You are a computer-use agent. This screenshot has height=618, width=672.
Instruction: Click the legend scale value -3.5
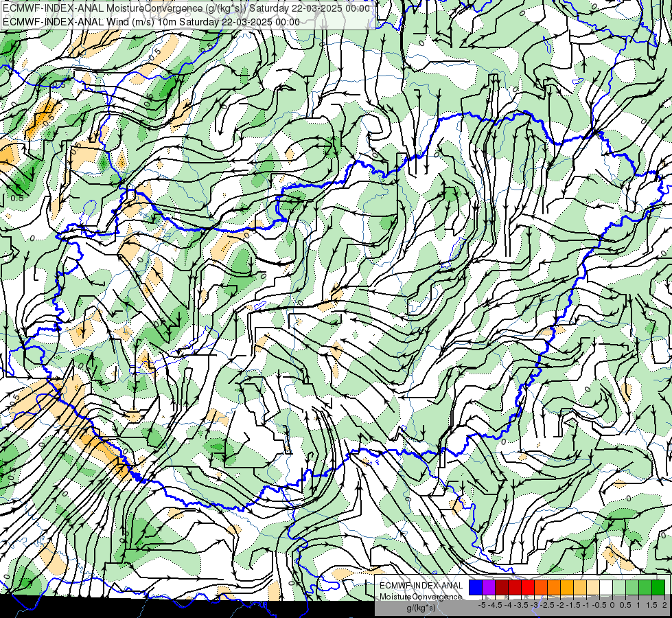[521, 605]
